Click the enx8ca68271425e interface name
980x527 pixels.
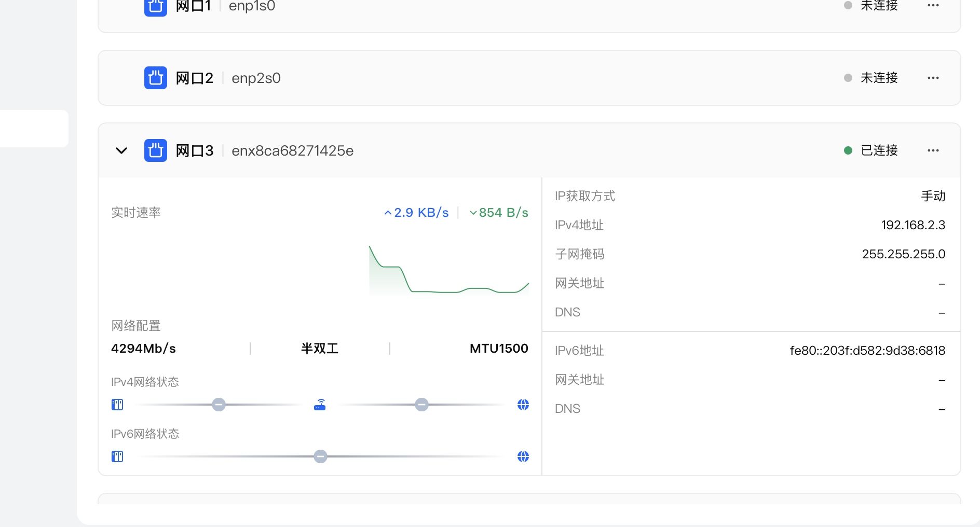[292, 150]
